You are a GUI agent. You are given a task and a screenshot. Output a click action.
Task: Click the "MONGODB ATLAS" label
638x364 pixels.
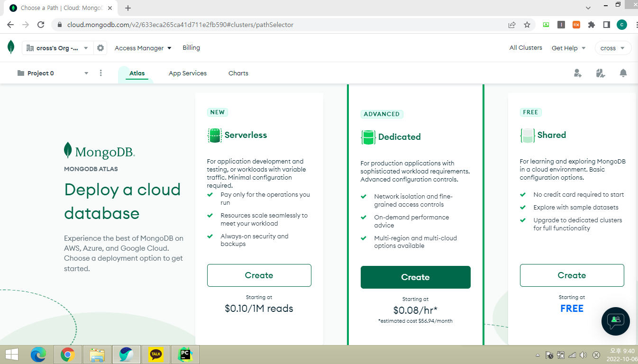91,169
